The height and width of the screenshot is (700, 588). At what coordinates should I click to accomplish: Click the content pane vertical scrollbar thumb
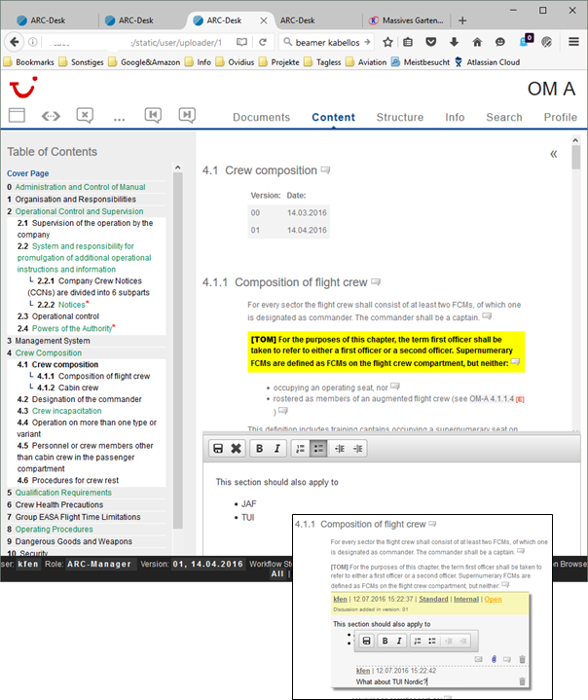(576, 158)
